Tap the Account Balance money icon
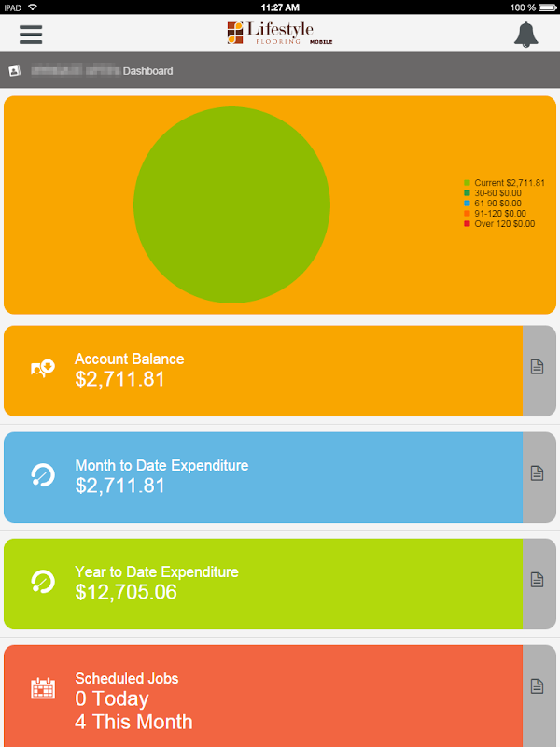This screenshot has width=560, height=747. point(43,369)
